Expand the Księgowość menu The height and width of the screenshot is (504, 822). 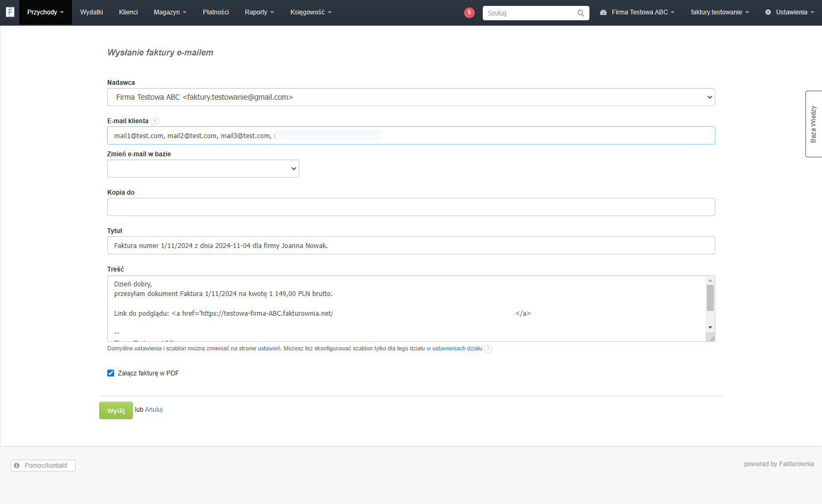[310, 12]
